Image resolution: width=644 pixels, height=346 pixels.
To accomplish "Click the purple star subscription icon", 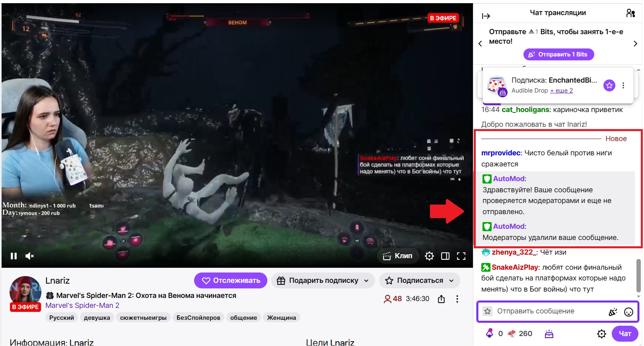I will 609,85.
